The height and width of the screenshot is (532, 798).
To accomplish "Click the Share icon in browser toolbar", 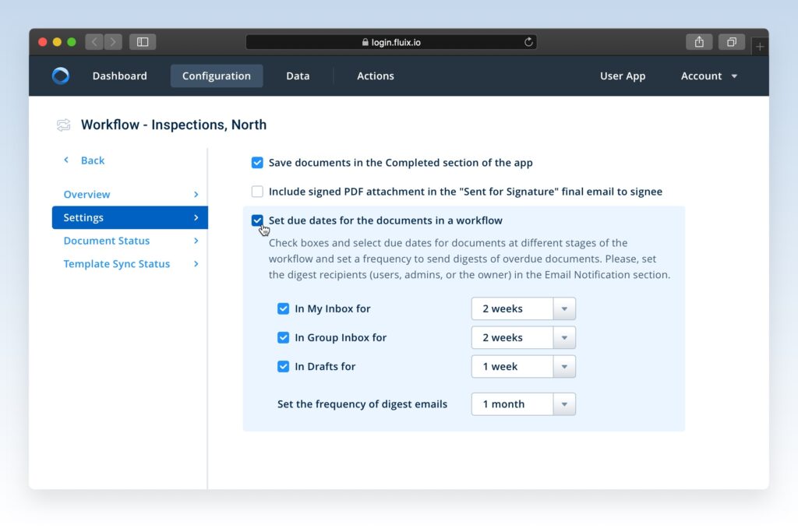I will [x=699, y=42].
